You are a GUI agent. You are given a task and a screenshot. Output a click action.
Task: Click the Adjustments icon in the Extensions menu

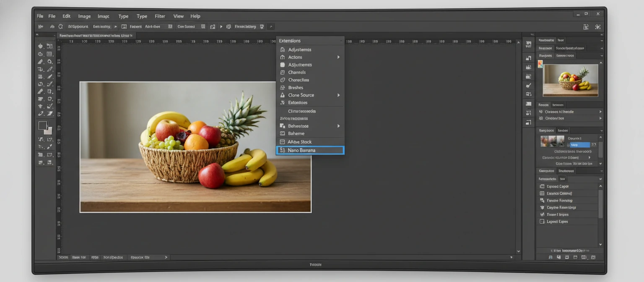[283, 50]
